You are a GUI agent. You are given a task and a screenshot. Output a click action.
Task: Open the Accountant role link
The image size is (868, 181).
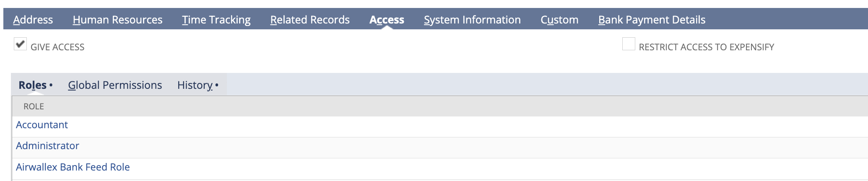[42, 125]
